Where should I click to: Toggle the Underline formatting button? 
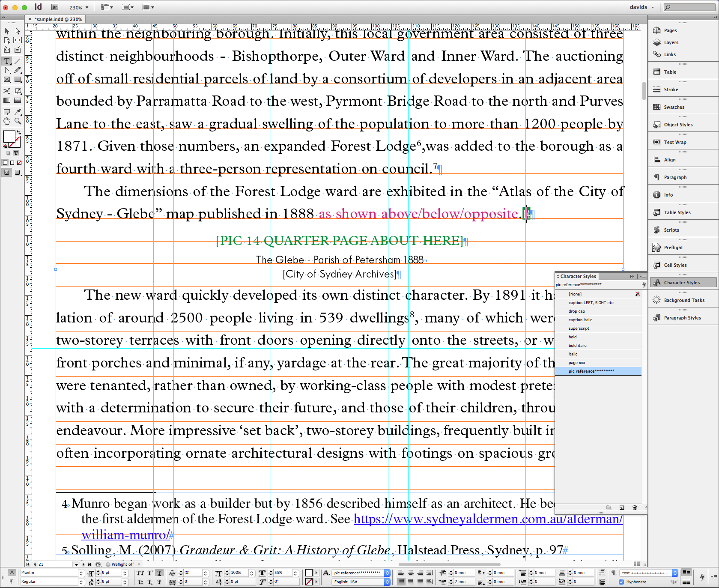159,573
